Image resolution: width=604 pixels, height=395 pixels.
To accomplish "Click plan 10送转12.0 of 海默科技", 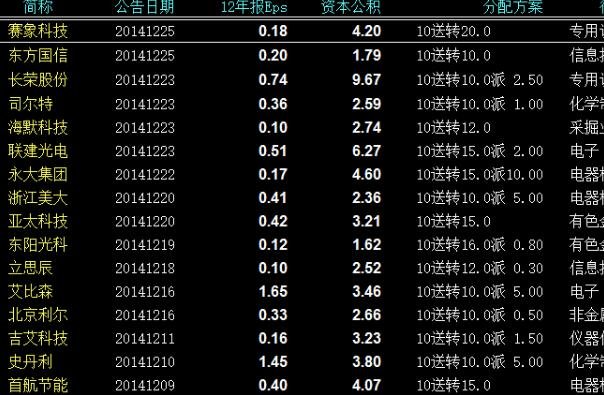I will 454,128.
